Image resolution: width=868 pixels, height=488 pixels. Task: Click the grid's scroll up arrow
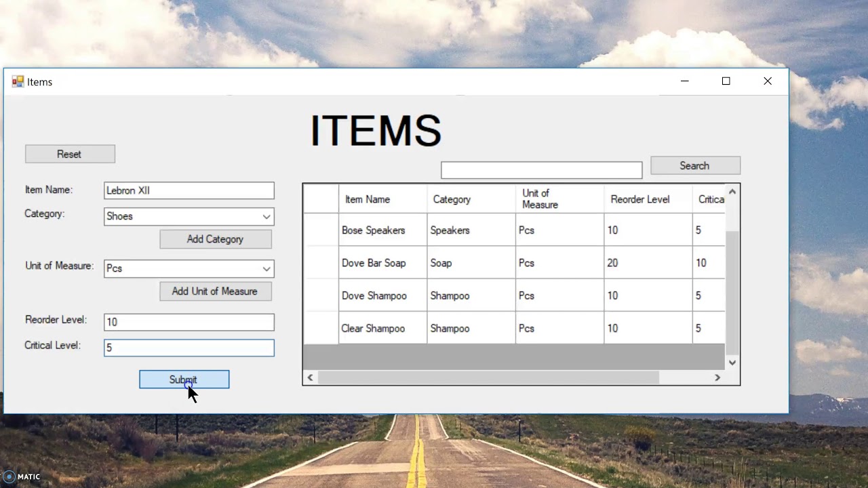(732, 192)
